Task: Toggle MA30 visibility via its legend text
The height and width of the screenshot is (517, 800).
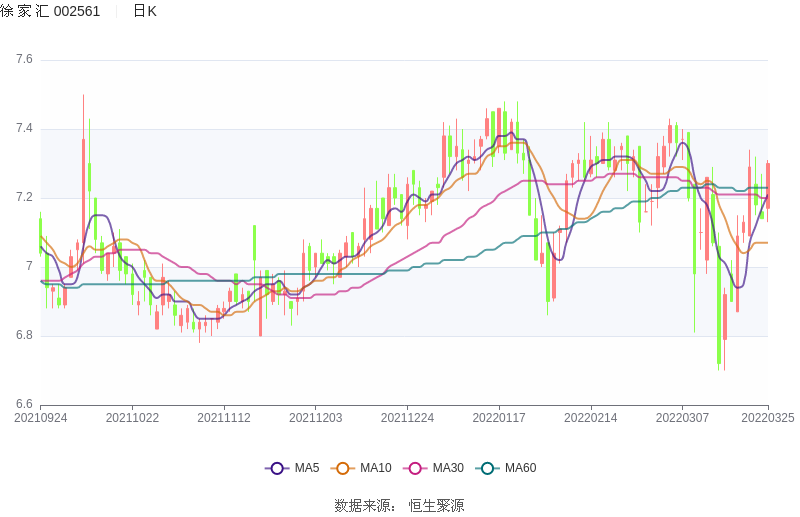Action: [x=447, y=468]
